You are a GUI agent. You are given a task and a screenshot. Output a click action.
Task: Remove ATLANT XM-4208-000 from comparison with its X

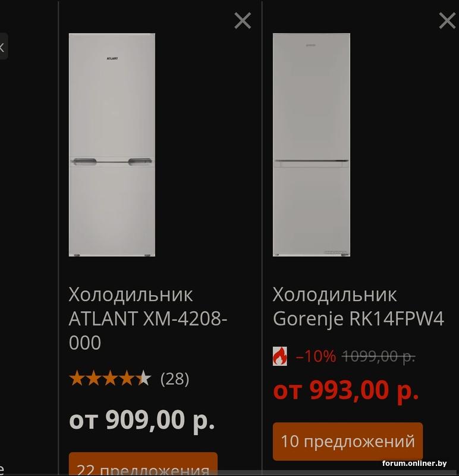click(243, 21)
